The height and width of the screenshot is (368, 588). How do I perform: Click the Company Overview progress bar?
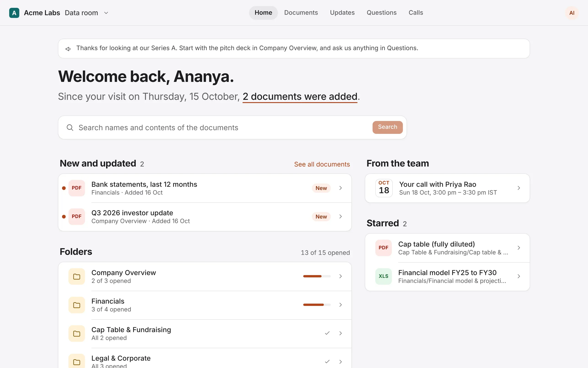click(x=317, y=276)
